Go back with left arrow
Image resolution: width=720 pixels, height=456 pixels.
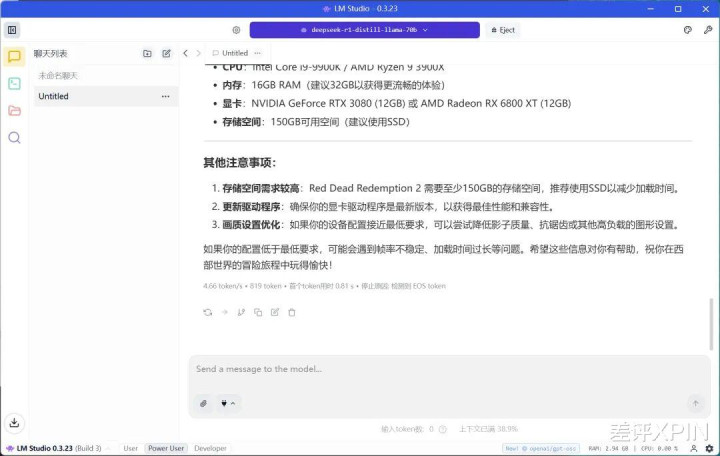point(185,53)
